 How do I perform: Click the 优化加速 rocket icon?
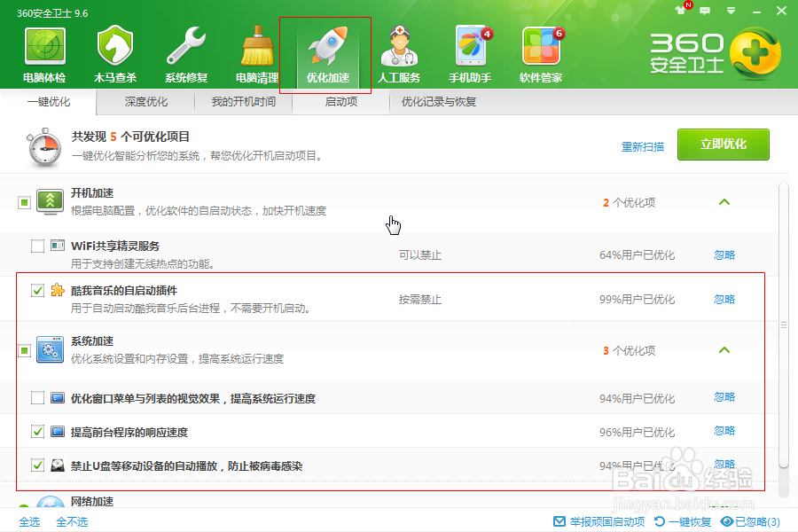point(325,51)
